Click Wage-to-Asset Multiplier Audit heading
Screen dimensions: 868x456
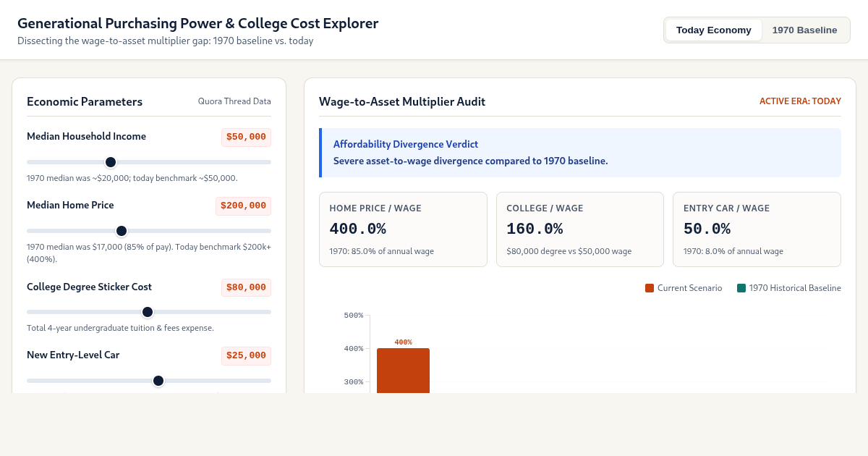(402, 101)
